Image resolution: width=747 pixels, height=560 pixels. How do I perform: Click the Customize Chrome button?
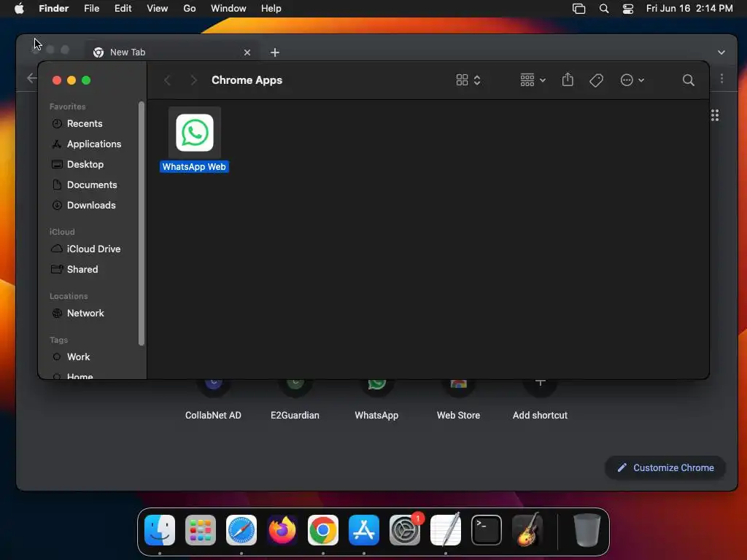pos(665,467)
